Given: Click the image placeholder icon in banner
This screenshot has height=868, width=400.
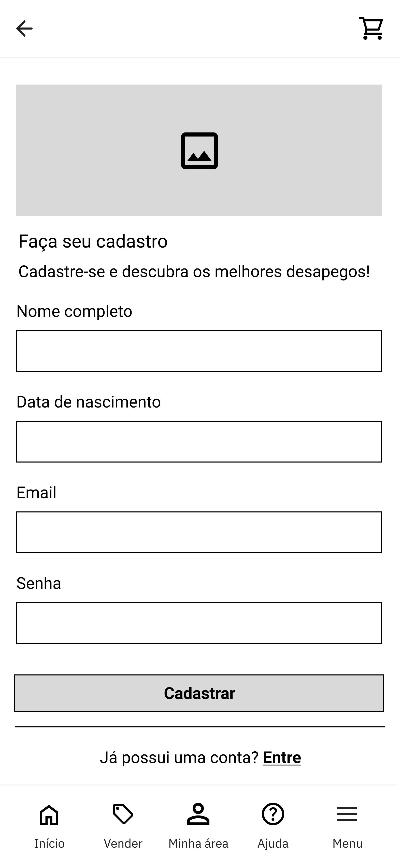Looking at the screenshot, I should [x=199, y=151].
